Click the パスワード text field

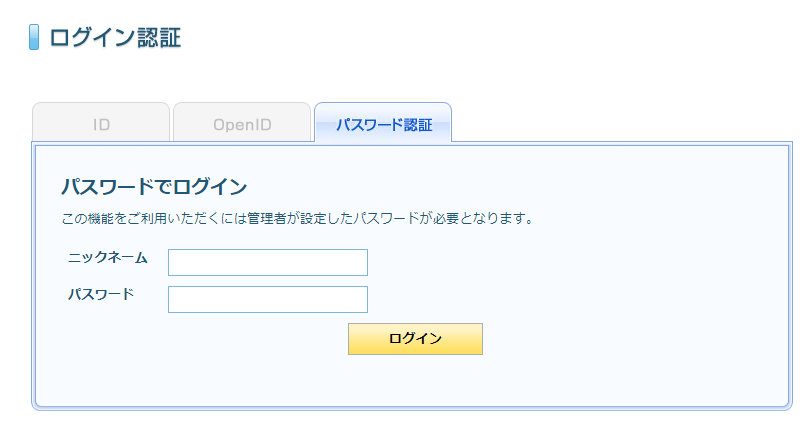point(268,299)
